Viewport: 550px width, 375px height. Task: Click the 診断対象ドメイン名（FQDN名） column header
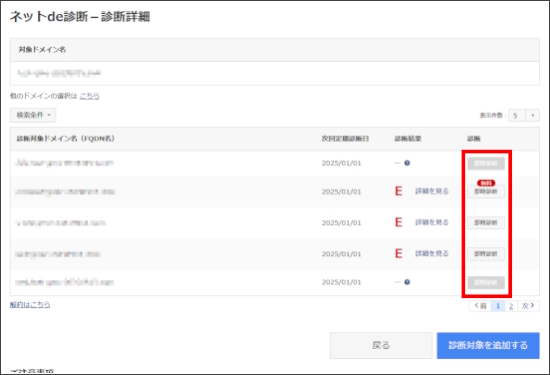[x=66, y=139]
